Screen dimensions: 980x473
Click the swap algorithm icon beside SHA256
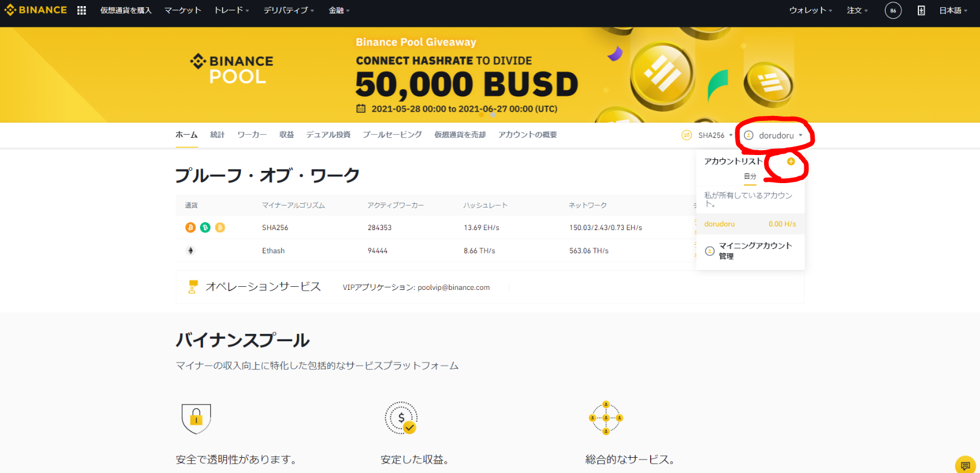[x=687, y=135]
